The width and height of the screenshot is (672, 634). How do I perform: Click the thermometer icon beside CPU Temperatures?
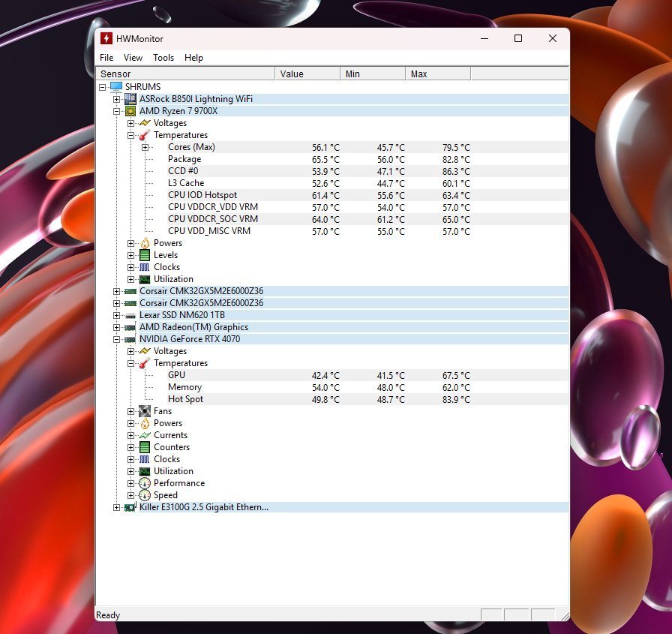point(145,135)
